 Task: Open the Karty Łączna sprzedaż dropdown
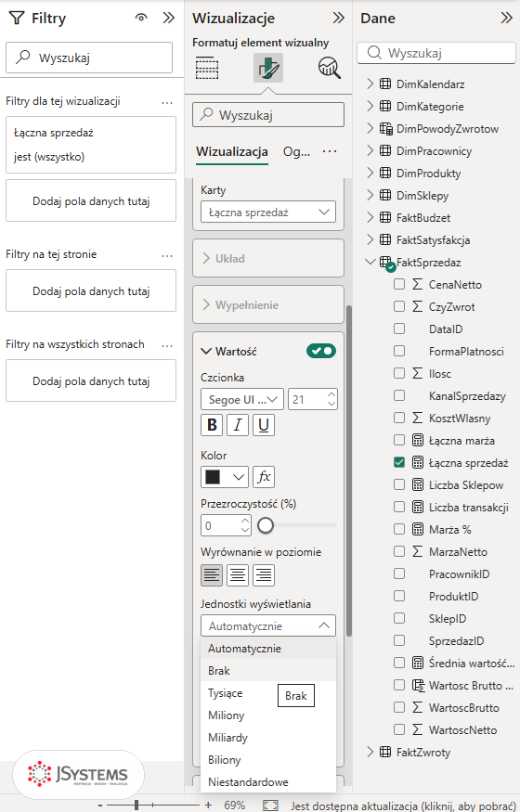pyautogui.click(x=268, y=212)
